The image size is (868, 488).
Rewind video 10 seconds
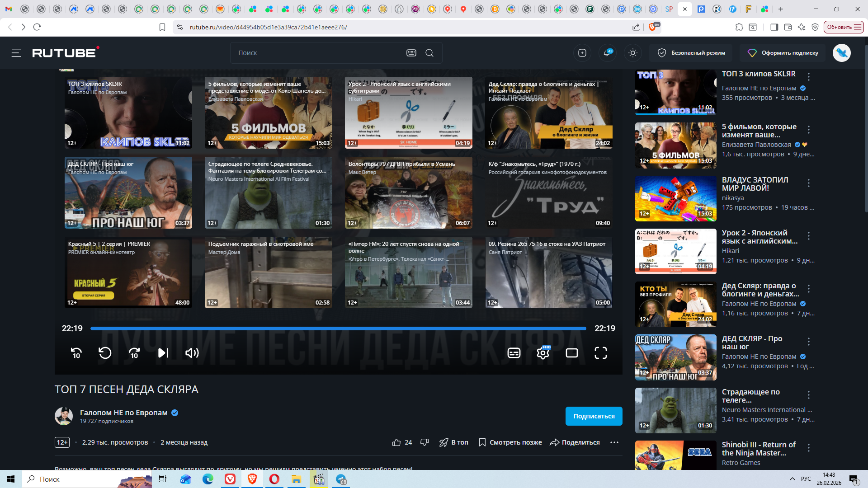tap(76, 353)
